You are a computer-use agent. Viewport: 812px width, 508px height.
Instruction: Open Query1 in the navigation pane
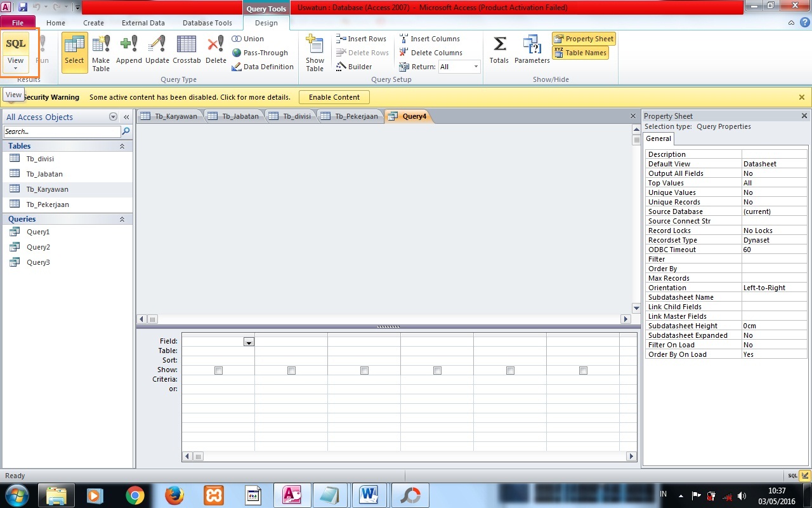pyautogui.click(x=38, y=232)
